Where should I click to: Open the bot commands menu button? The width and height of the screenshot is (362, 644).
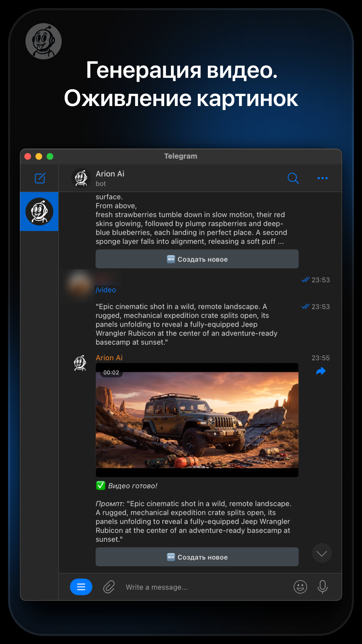[81, 587]
